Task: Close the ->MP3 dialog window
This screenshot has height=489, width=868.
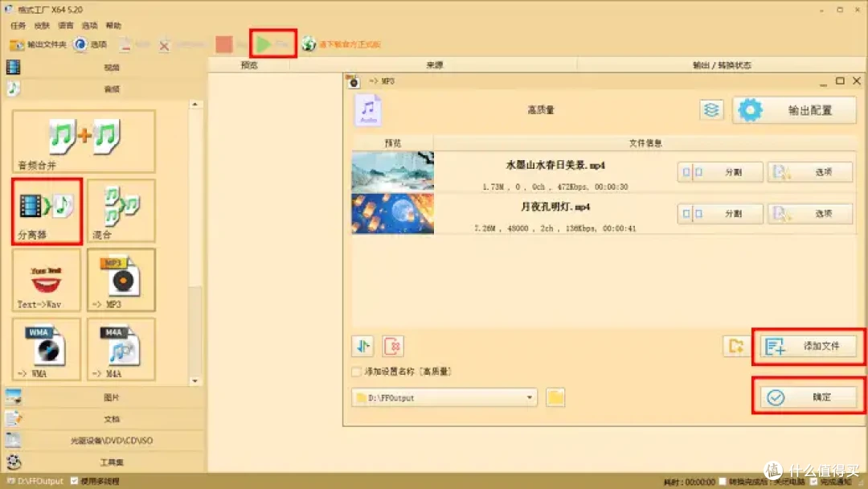Action: (x=857, y=81)
